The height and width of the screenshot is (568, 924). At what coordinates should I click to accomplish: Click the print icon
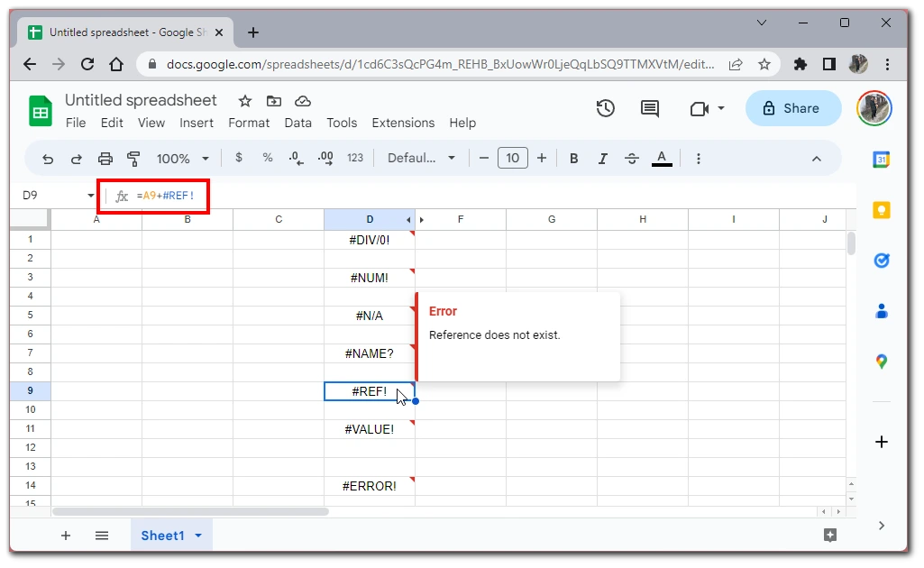[105, 158]
